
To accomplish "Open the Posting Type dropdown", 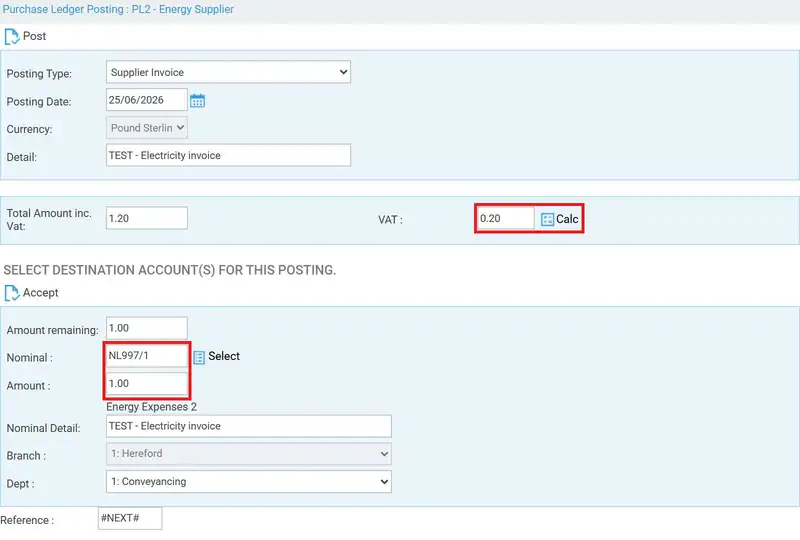I will tap(228, 72).
